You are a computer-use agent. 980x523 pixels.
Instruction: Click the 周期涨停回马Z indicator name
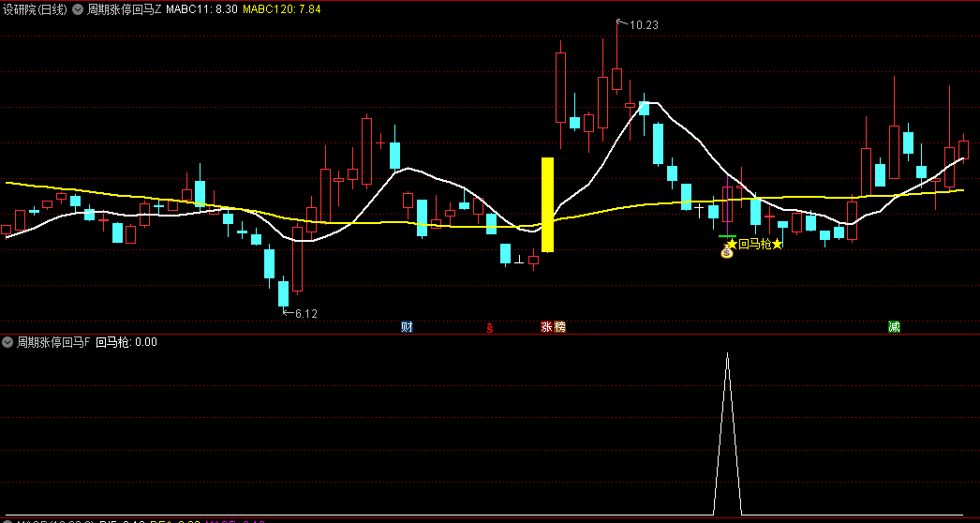click(x=125, y=10)
